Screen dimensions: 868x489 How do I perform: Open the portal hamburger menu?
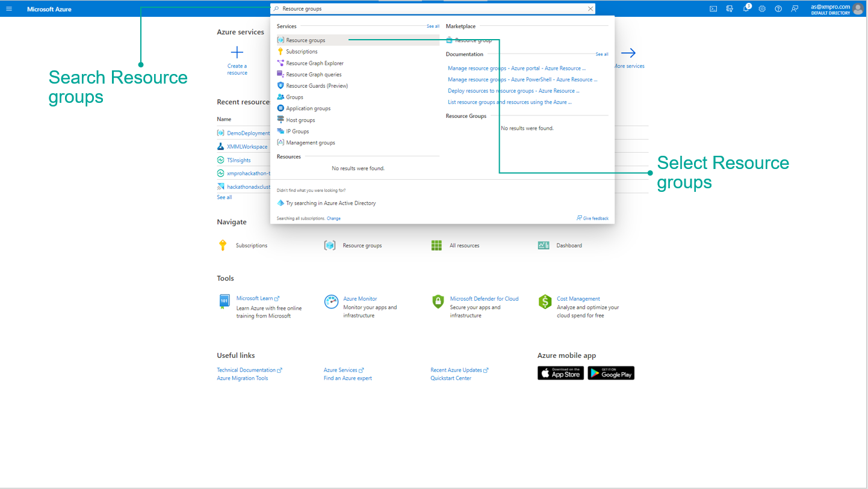[x=9, y=9]
